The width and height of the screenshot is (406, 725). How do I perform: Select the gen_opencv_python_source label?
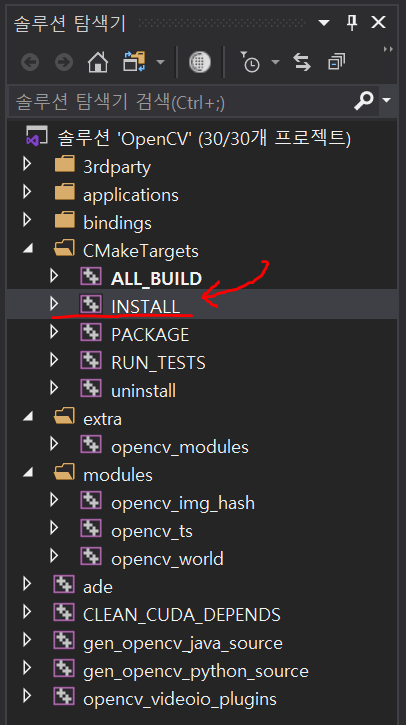click(196, 671)
